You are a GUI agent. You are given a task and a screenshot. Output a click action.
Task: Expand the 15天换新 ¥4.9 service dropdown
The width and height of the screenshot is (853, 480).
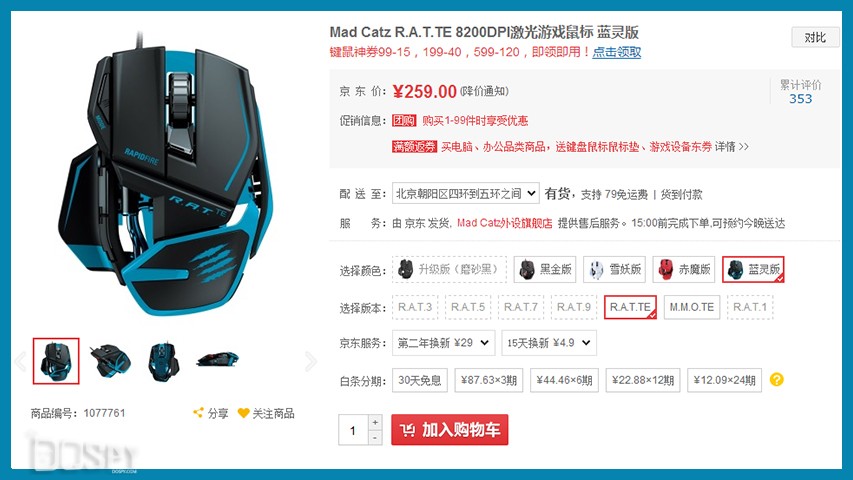tap(549, 343)
